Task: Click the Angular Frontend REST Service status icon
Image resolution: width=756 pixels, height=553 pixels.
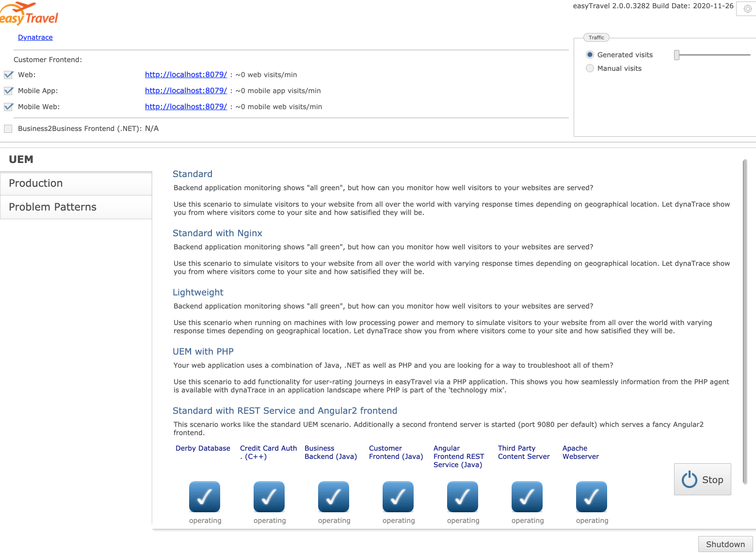Action: (x=463, y=497)
